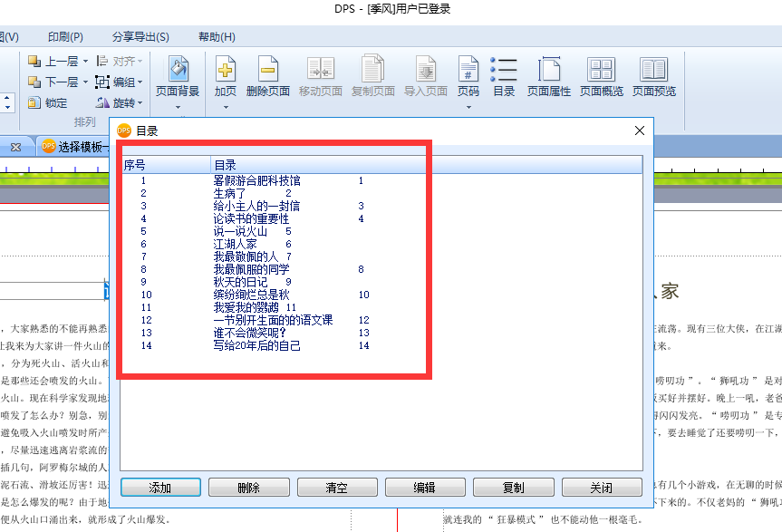
Task: Click the 删除页面 icon
Action: click(x=268, y=69)
